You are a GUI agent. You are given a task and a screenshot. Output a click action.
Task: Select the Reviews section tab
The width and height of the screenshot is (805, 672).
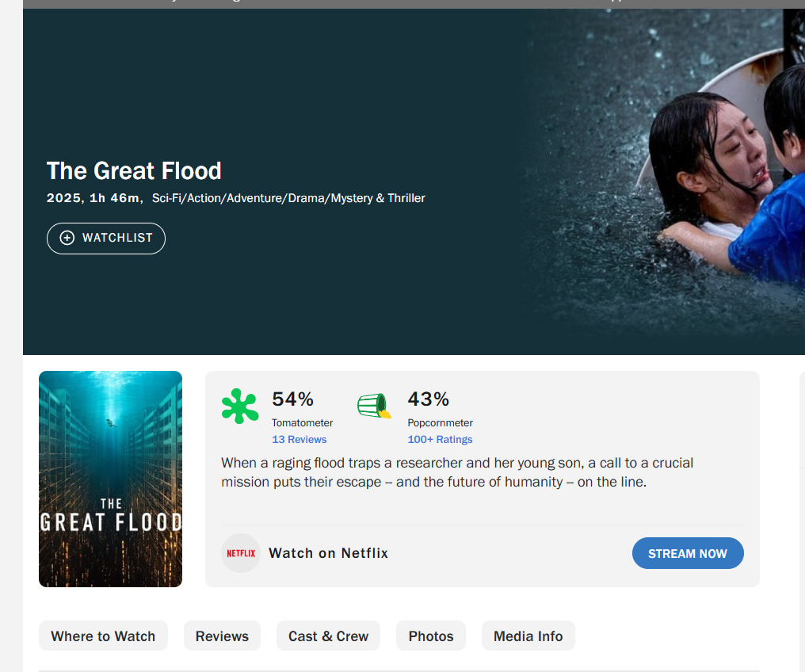(222, 636)
